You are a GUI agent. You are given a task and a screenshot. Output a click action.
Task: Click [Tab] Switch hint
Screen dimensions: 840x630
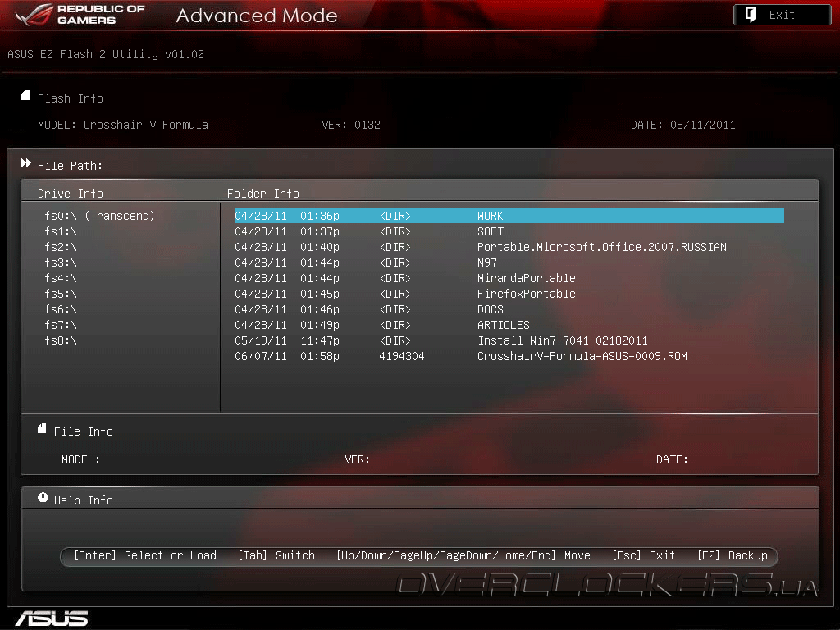click(276, 555)
